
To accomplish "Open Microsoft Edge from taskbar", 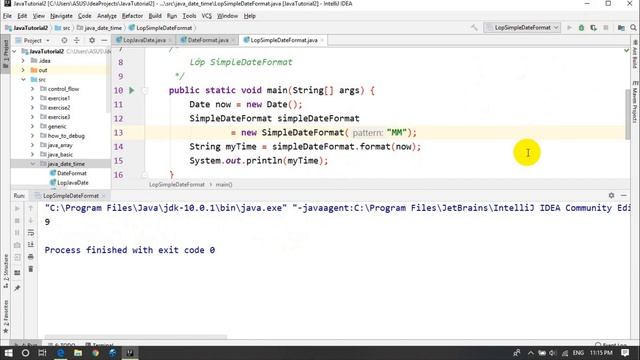I will click(x=60, y=352).
